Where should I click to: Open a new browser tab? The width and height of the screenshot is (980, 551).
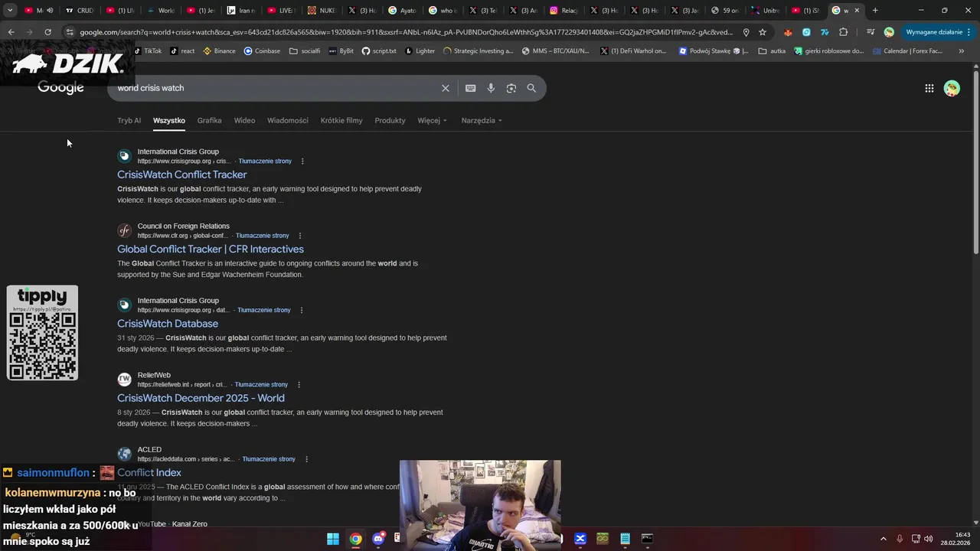coord(875,10)
